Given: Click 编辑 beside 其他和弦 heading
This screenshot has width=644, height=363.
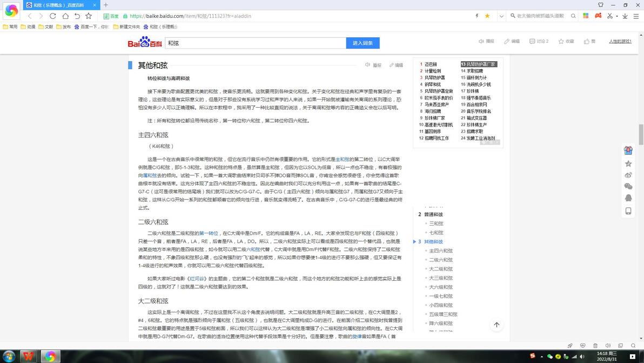Looking at the screenshot, I should click(396, 65).
